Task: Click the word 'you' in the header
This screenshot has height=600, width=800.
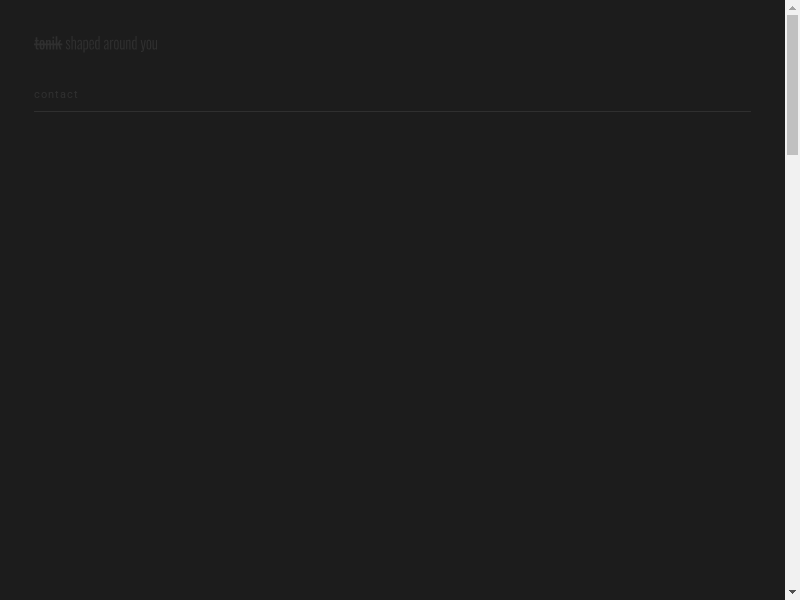Action: 149,45
